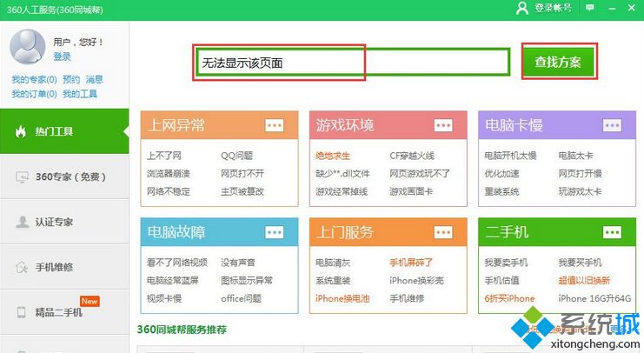Open more options on 游戏环境 card
This screenshot has height=353, width=644.
443,125
